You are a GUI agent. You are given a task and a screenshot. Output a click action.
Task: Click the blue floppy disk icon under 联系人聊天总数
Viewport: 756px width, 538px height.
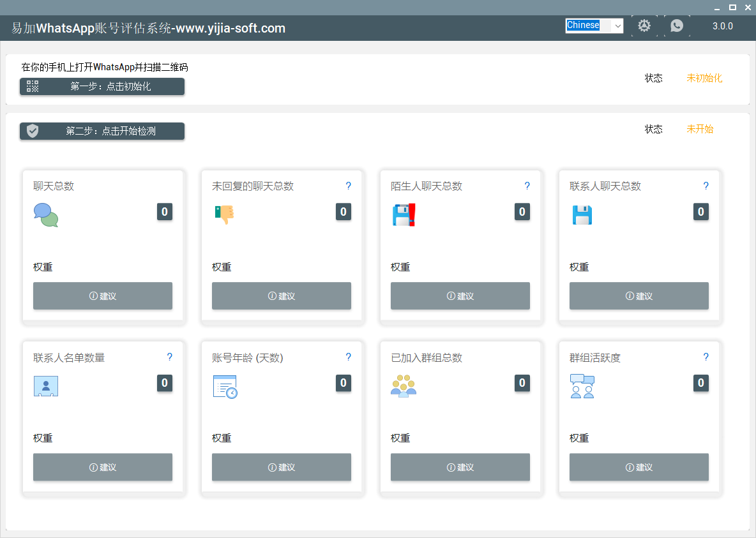click(x=582, y=215)
